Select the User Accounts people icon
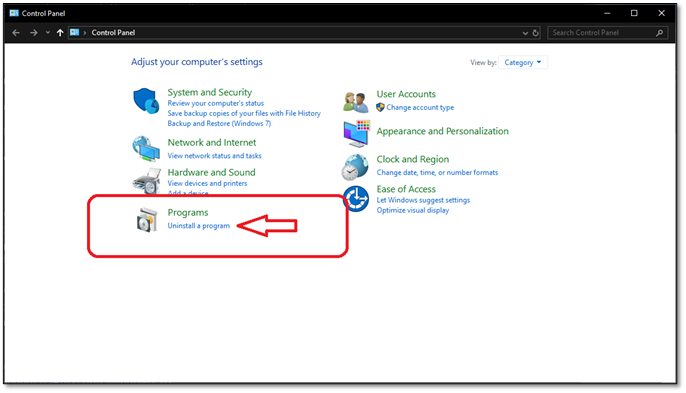The image size is (686, 393). pos(355,102)
